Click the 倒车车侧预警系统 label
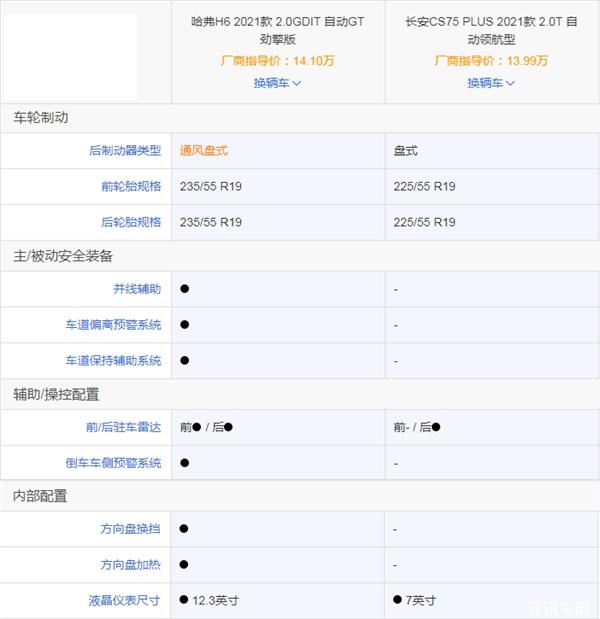The width and height of the screenshot is (600, 619). click(x=113, y=463)
